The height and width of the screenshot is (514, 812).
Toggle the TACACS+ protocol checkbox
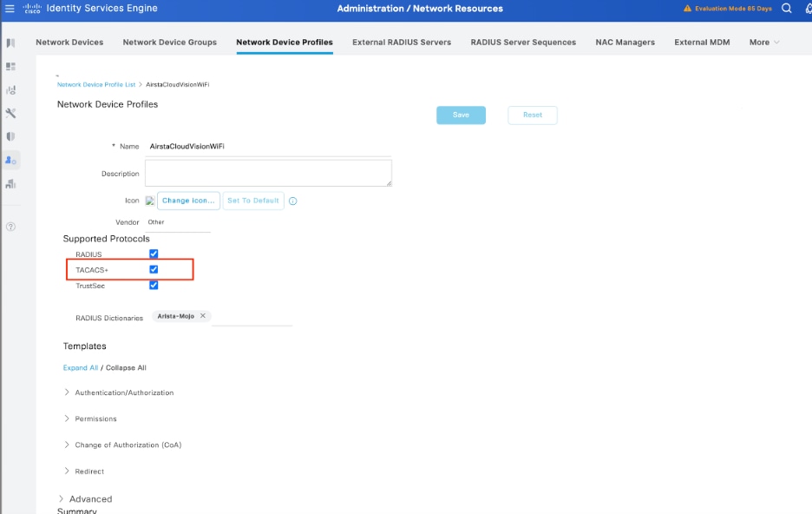coord(154,269)
